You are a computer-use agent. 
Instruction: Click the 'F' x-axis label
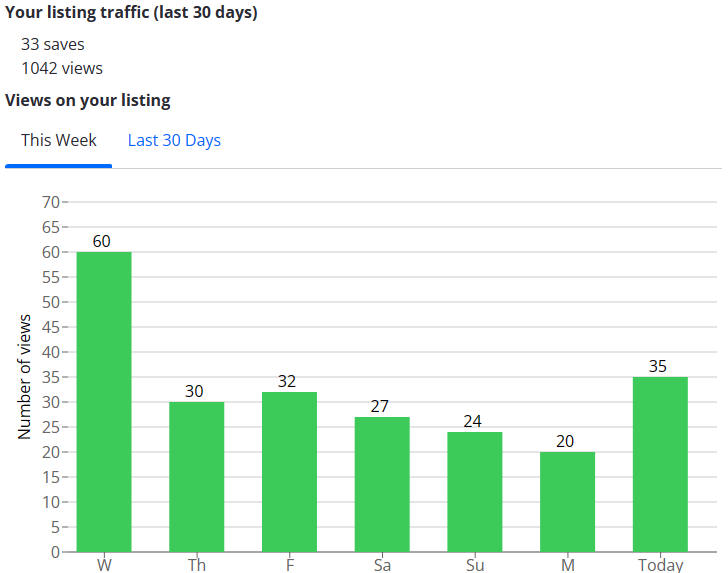click(289, 565)
